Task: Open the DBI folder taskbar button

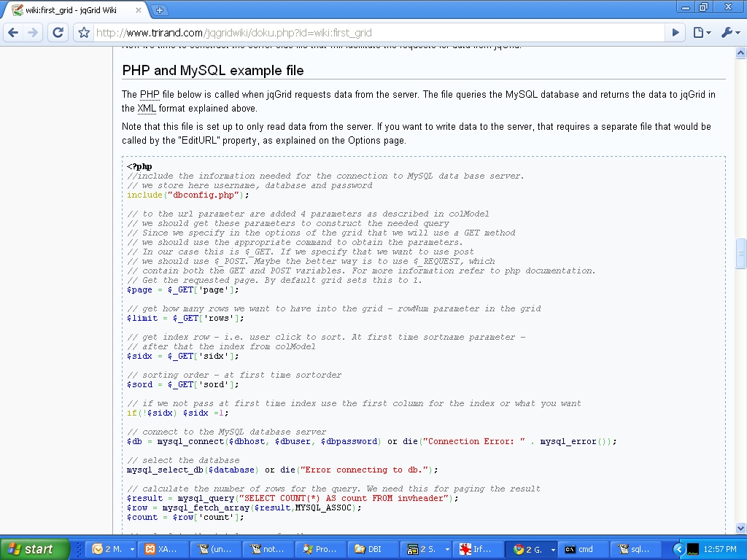Action: tap(374, 549)
